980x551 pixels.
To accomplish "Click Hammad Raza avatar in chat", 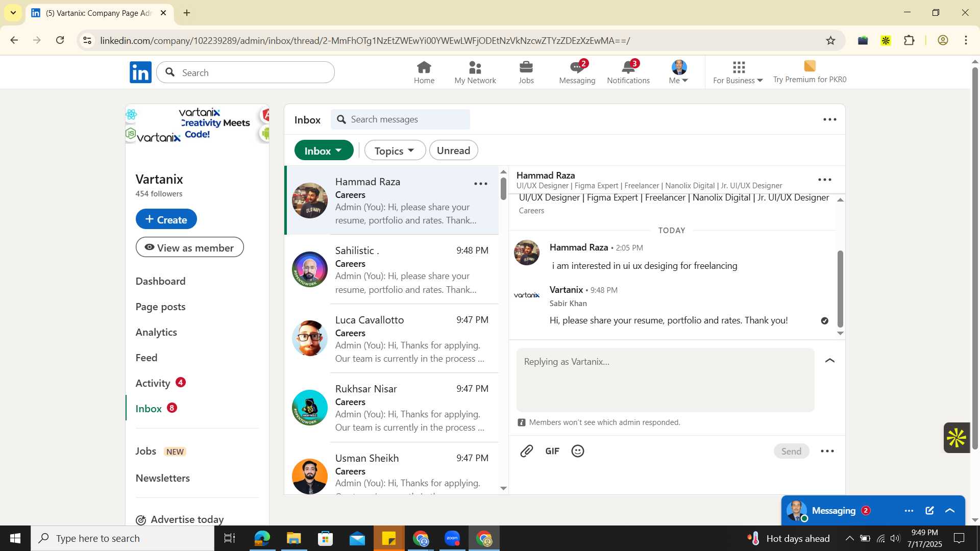I will (x=527, y=253).
